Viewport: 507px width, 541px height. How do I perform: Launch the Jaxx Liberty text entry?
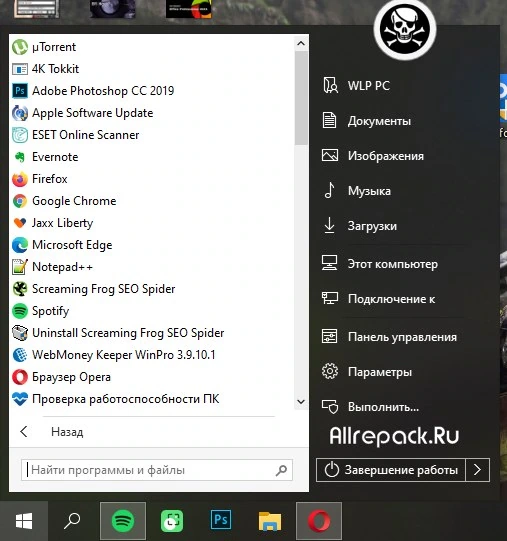[62, 223]
